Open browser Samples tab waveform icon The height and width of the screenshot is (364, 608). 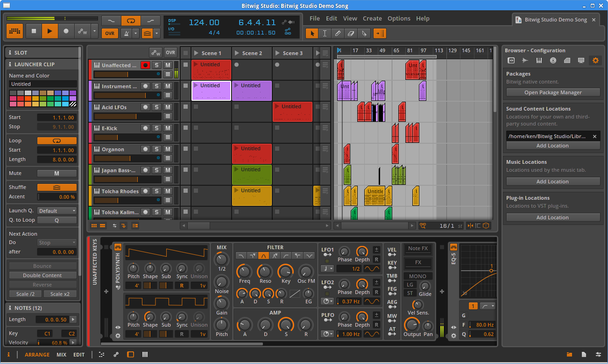pos(525,60)
